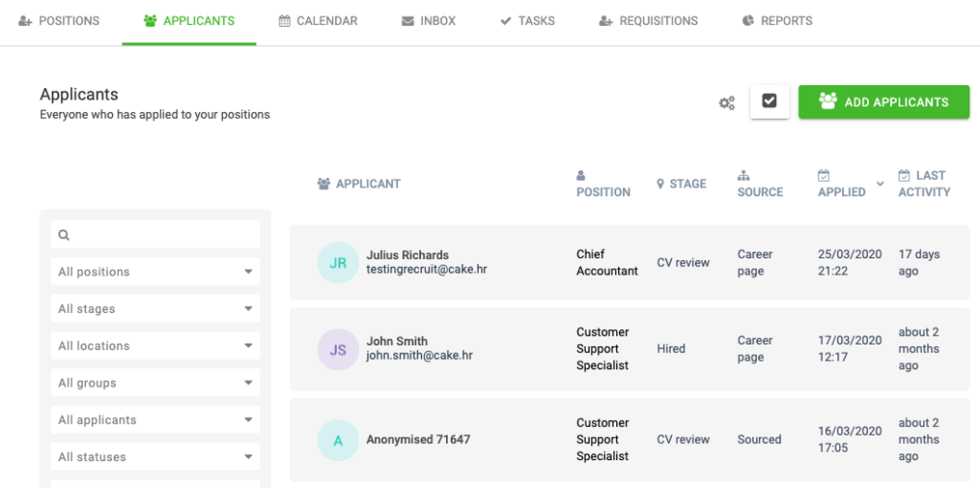View the Reports tab
This screenshot has width=980, height=488.
pyautogui.click(x=777, y=21)
